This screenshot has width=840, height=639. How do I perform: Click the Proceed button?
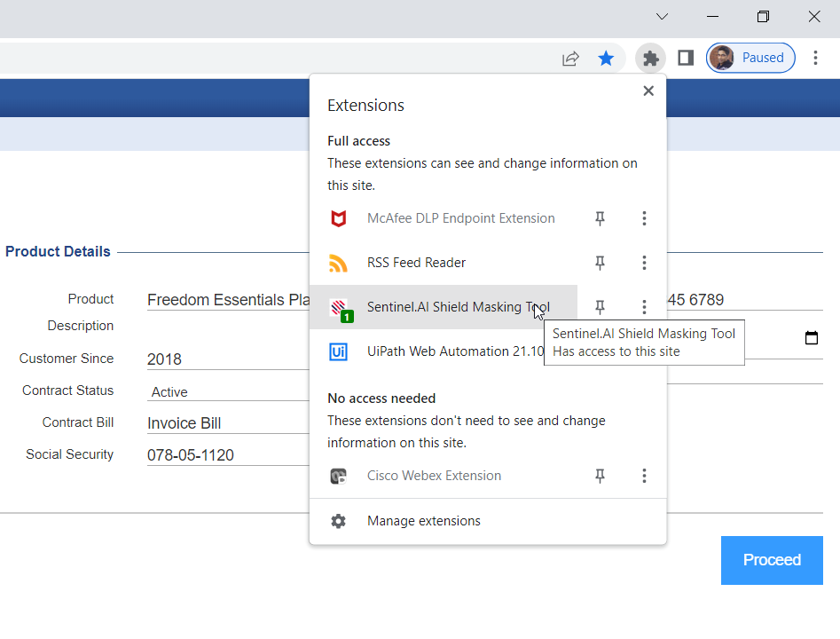(772, 560)
